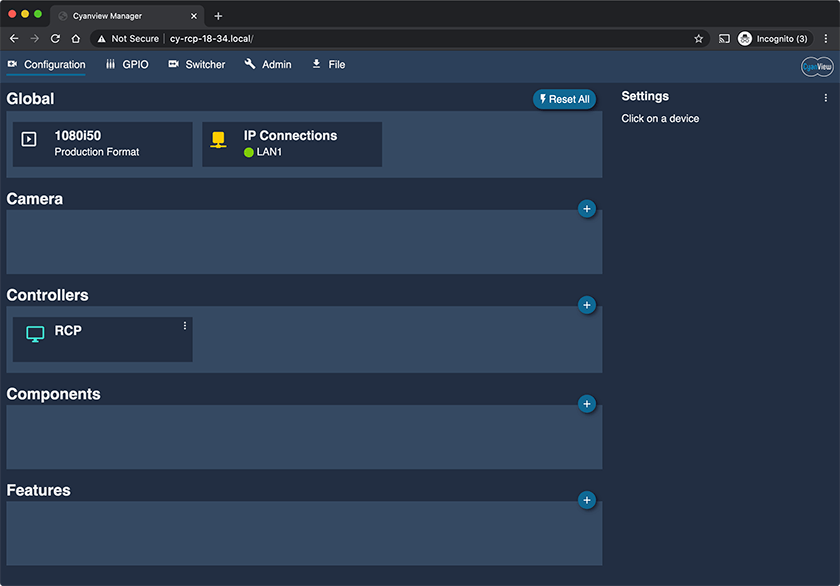Open the 1080i50 Production Format card

pyautogui.click(x=102, y=144)
